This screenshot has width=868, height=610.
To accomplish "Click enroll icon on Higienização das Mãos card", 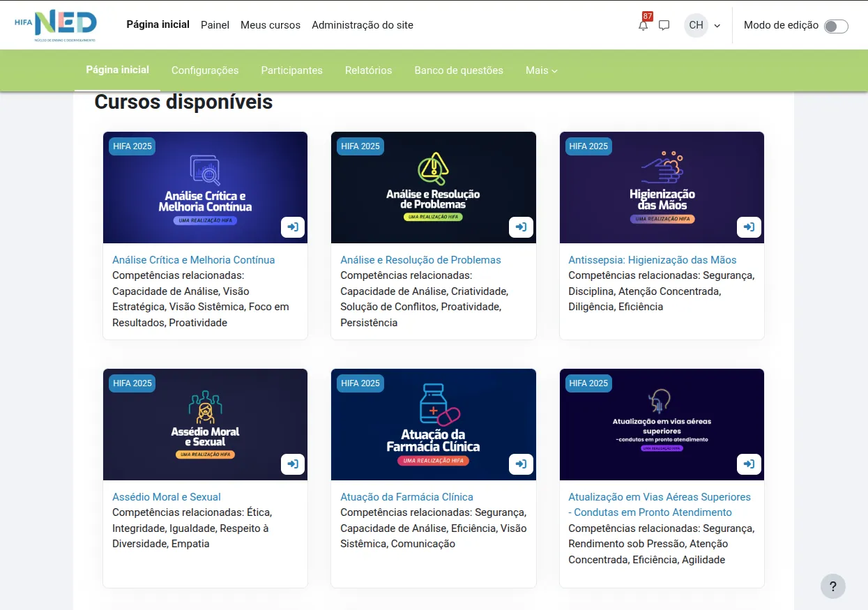I will (749, 227).
